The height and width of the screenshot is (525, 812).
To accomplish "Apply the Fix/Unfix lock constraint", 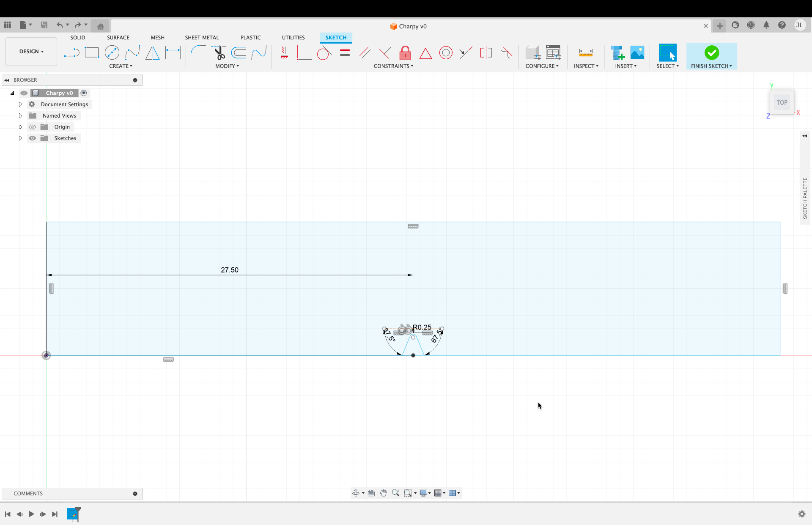I will coord(405,53).
